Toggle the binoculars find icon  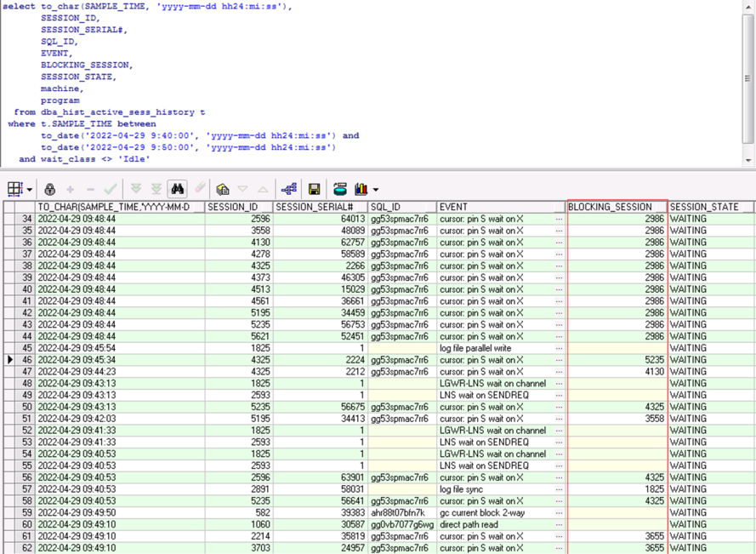(x=177, y=189)
